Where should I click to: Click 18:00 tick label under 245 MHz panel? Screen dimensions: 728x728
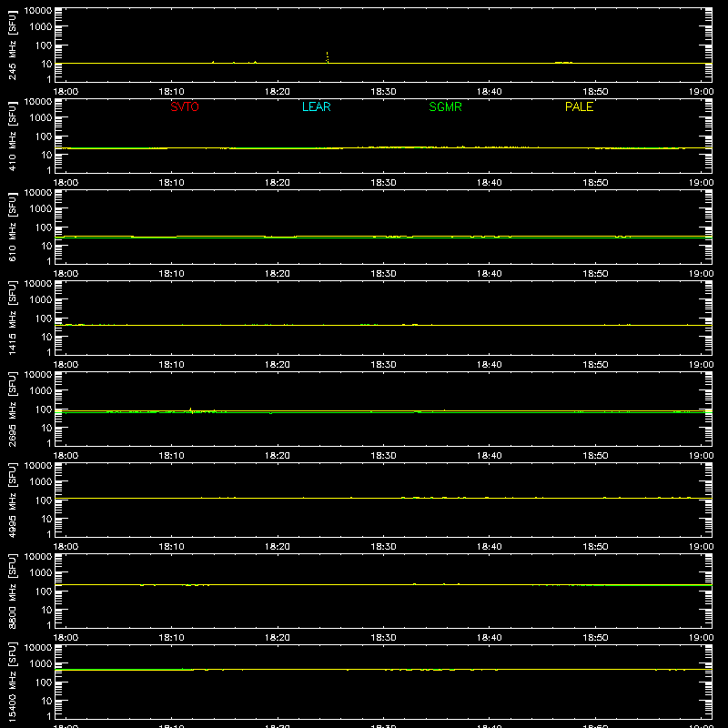click(66, 92)
